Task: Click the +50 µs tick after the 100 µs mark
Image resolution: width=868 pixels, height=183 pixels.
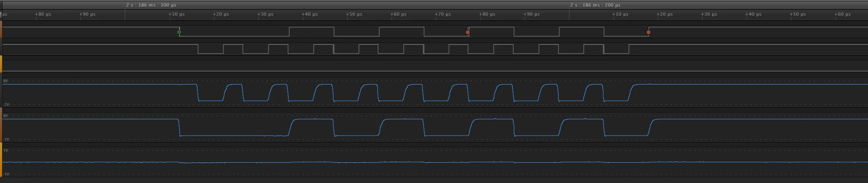Action: click(354, 14)
